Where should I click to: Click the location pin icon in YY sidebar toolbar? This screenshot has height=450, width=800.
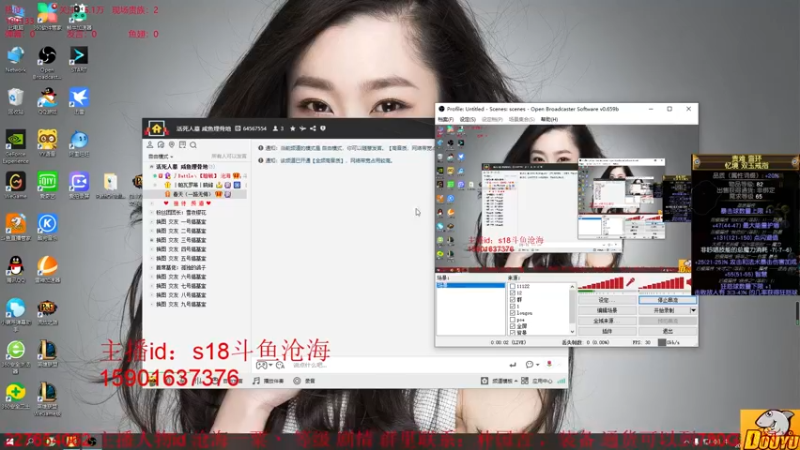pyautogui.click(x=171, y=145)
